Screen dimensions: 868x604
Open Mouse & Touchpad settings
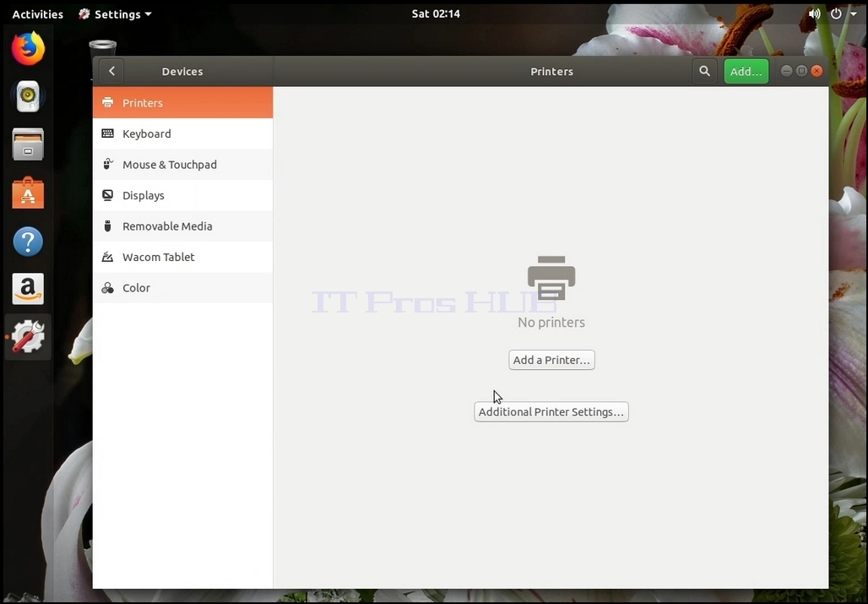[x=182, y=165]
